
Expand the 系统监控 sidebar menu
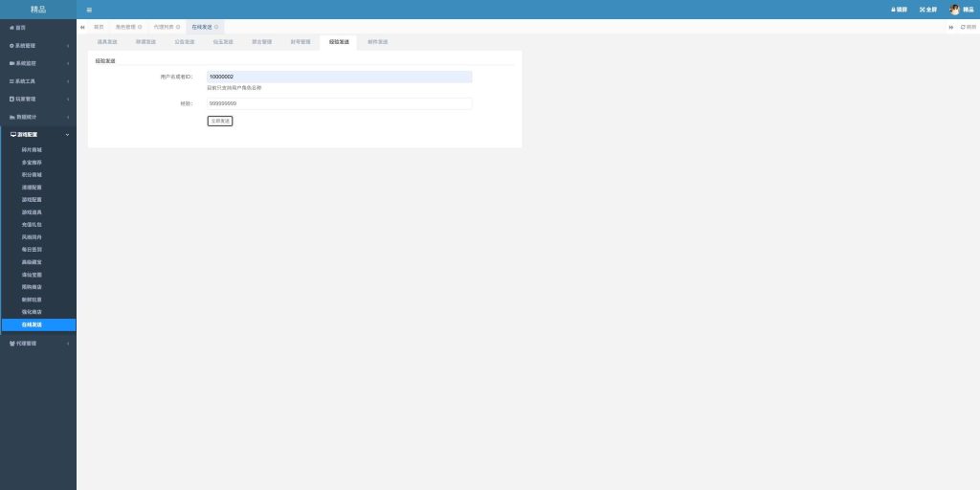tap(38, 63)
